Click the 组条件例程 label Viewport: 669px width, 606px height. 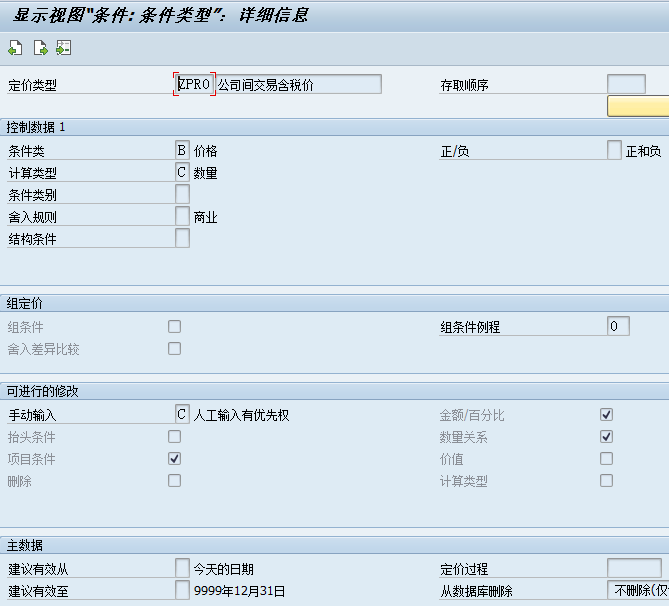tap(470, 327)
